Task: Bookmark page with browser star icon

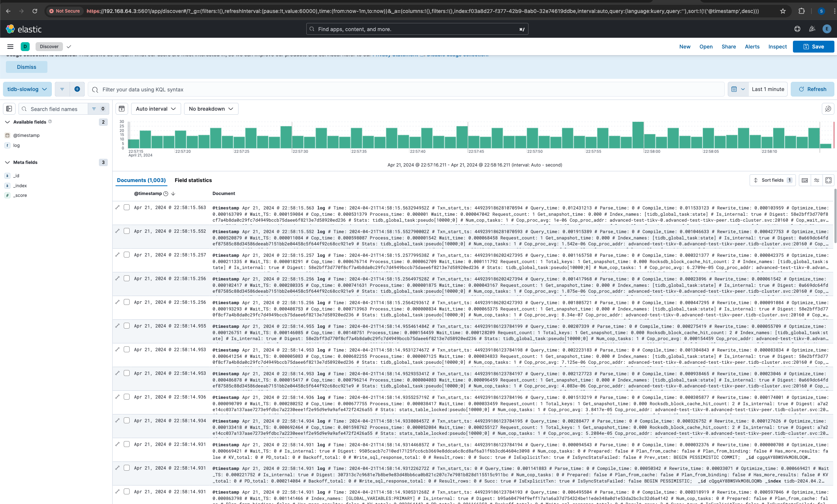Action: coord(783,11)
